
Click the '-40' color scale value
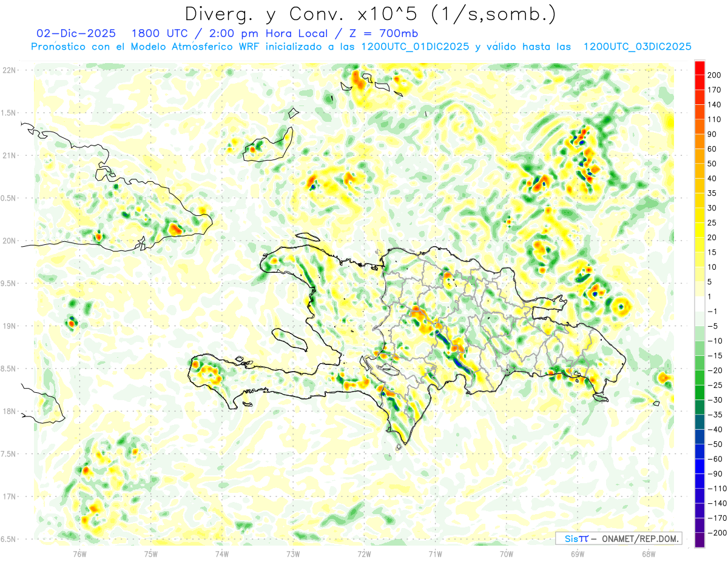pos(716,429)
